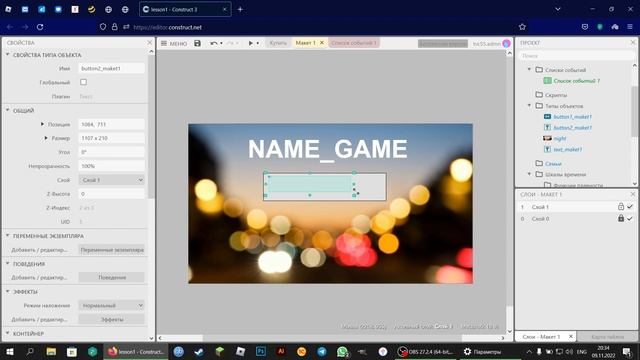Open the preview options dropdown arrow

[258, 43]
